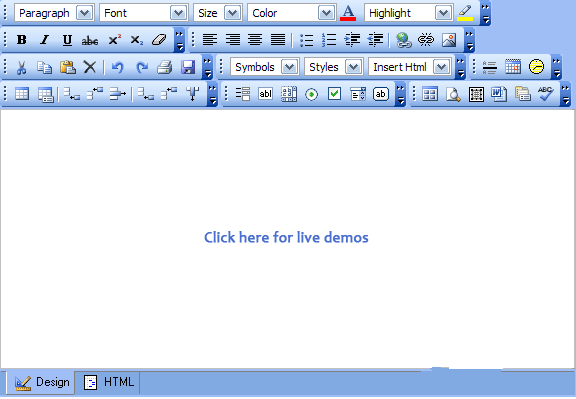Click the eraser remove-format icon

159,40
